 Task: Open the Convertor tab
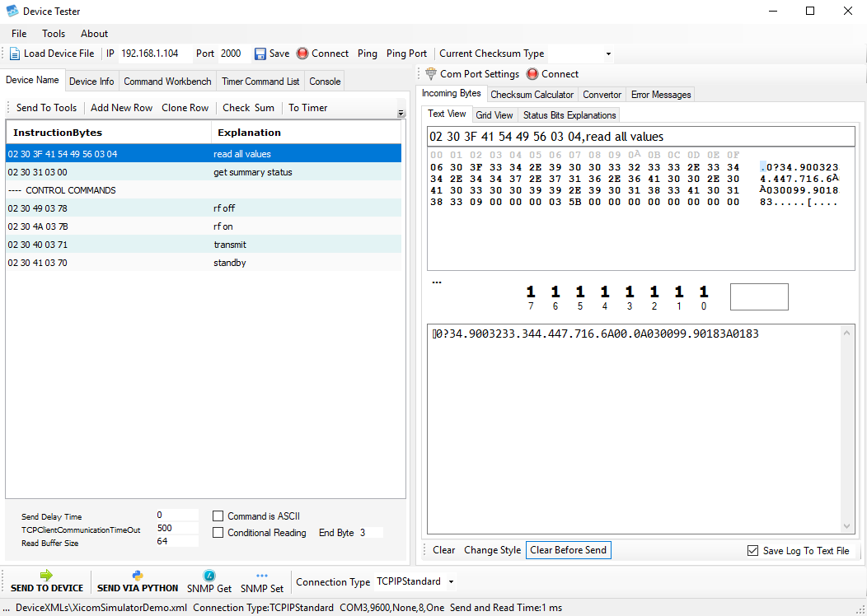tap(602, 95)
